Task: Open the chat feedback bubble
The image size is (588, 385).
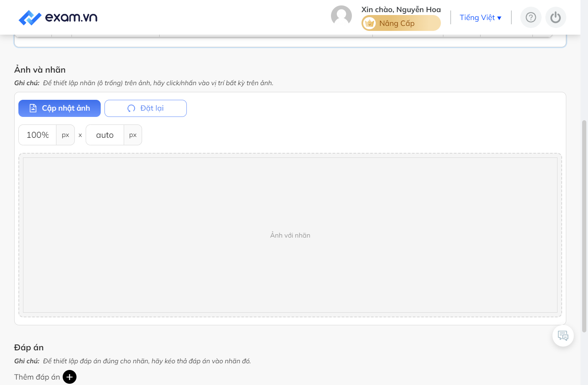Action: [x=563, y=336]
